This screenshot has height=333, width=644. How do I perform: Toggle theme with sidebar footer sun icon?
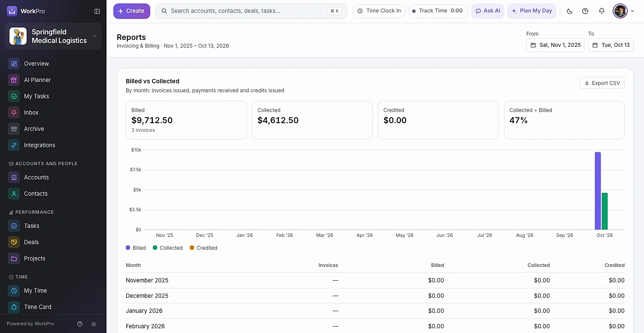coord(94,324)
